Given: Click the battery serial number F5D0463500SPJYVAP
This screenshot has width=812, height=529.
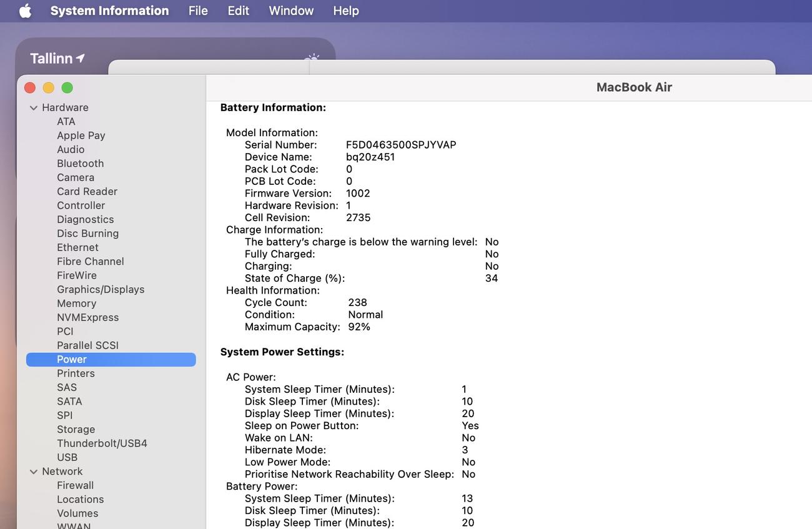Looking at the screenshot, I should tap(401, 145).
